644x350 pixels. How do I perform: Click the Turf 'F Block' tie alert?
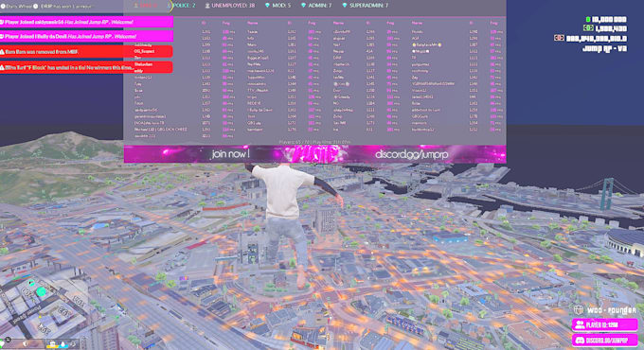(x=86, y=68)
